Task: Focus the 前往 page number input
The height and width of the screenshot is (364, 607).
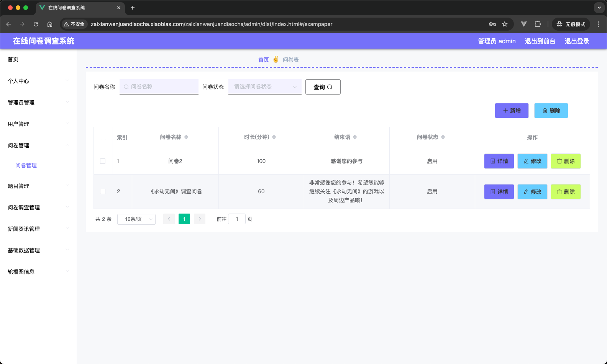Action: [237, 219]
